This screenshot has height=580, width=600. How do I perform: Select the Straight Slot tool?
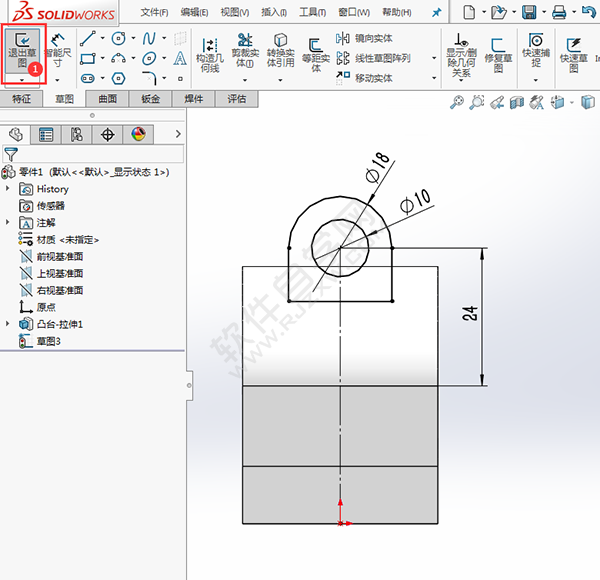click(88, 78)
